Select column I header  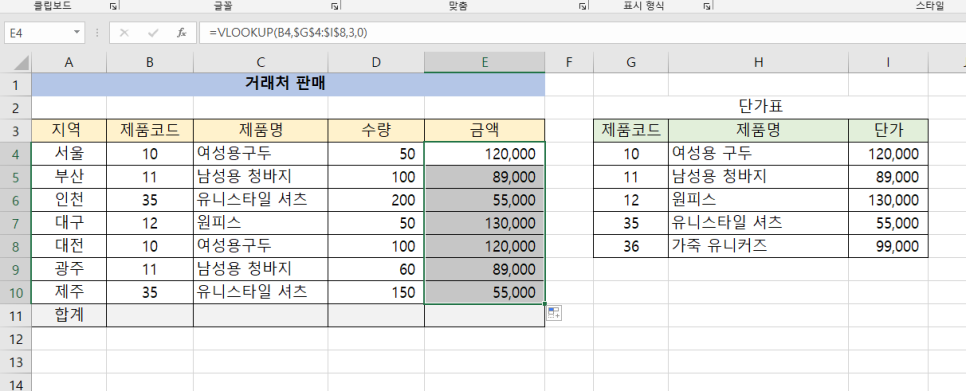click(x=888, y=62)
